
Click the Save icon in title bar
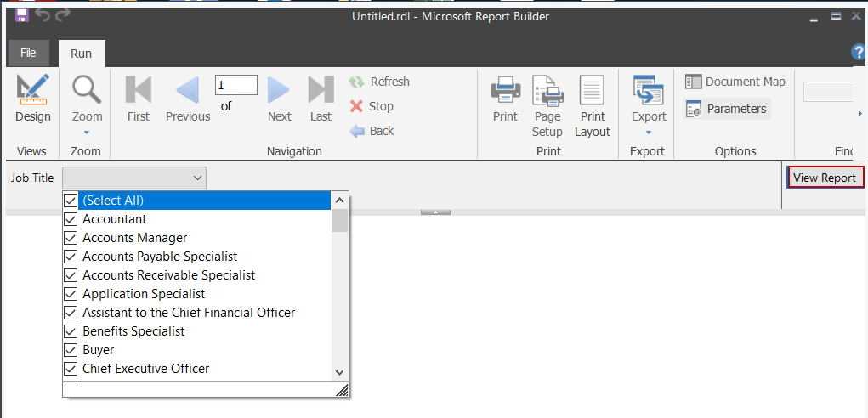22,15
